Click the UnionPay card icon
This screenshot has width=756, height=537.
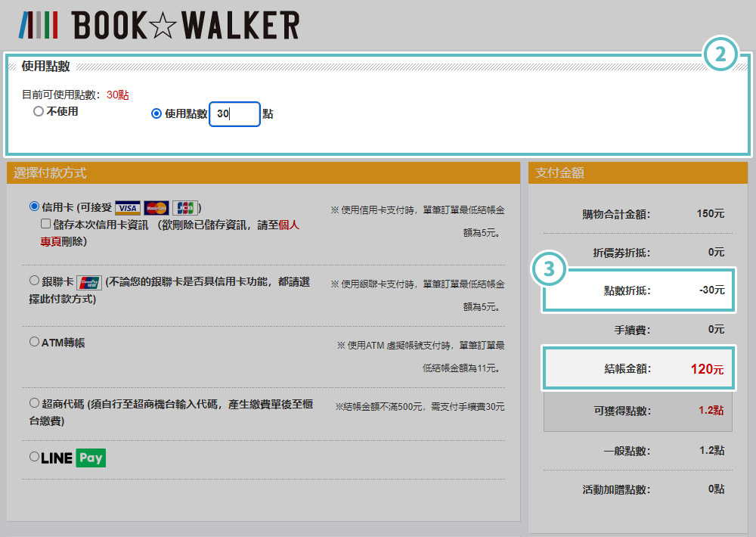pos(89,283)
